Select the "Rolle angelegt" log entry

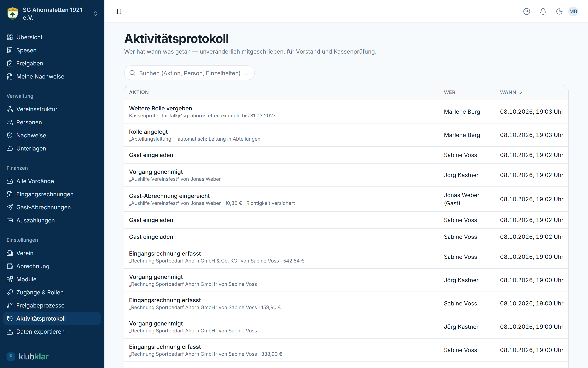click(x=346, y=135)
